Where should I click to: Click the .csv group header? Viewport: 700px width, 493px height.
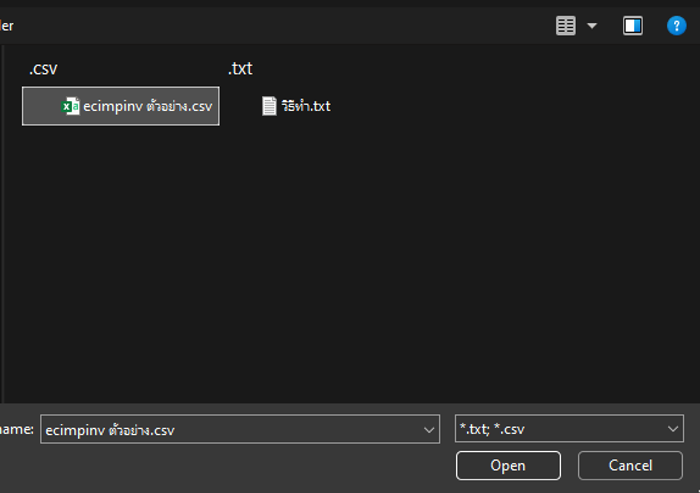(43, 69)
